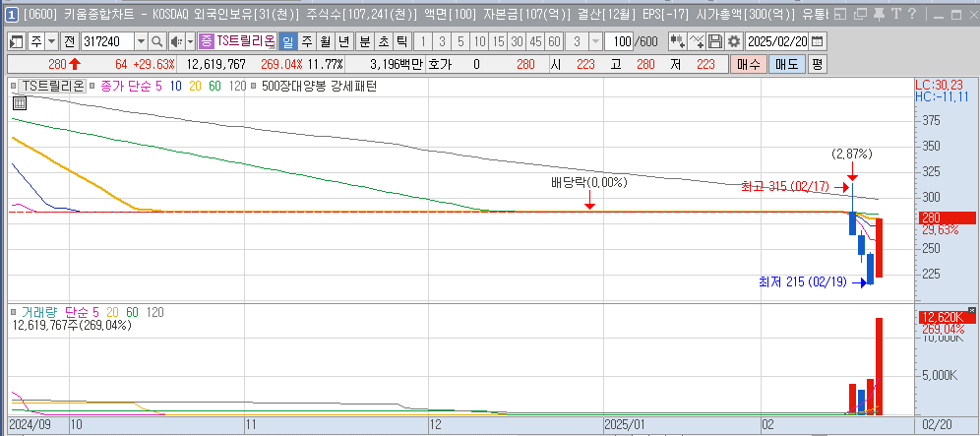Click the add candlestick chart icon

678,42
